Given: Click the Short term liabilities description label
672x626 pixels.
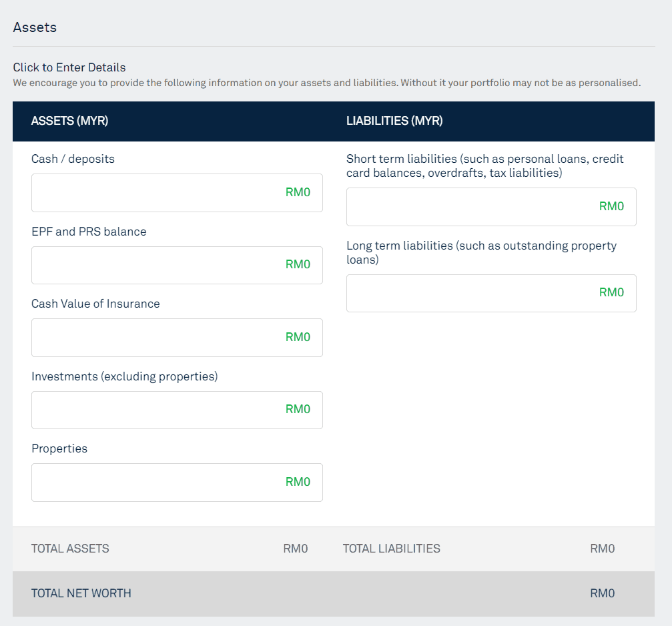Looking at the screenshot, I should (x=485, y=166).
